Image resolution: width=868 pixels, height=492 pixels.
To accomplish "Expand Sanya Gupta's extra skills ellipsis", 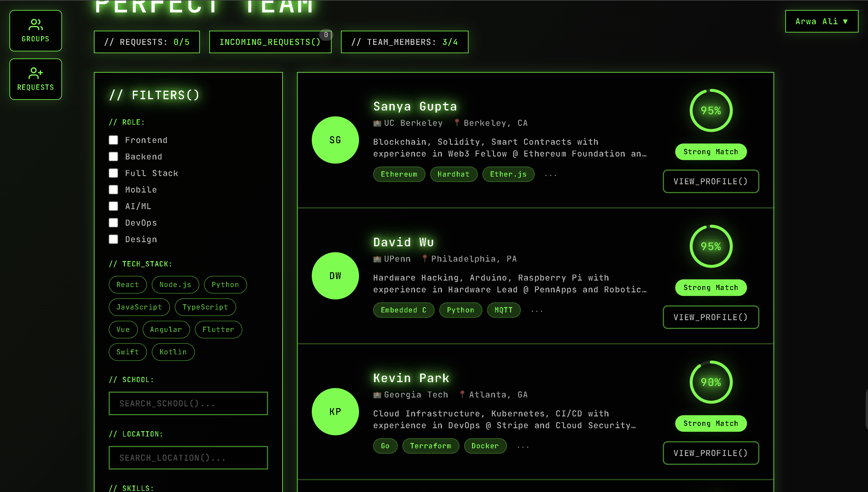I will [551, 174].
